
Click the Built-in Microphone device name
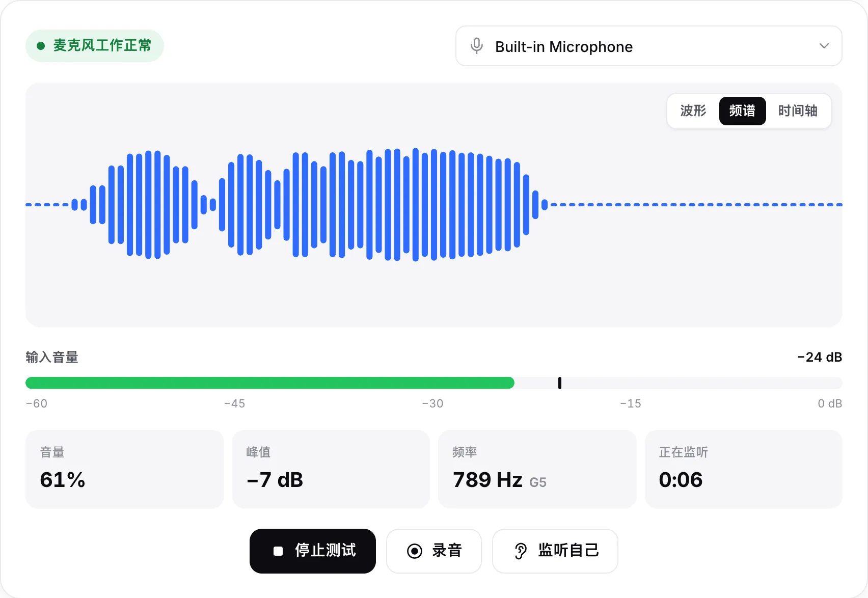(x=564, y=47)
